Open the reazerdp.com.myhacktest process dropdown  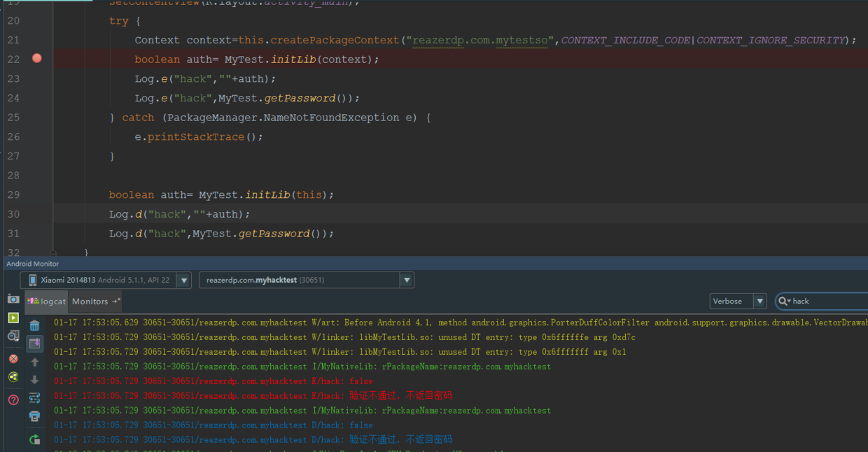(307, 280)
